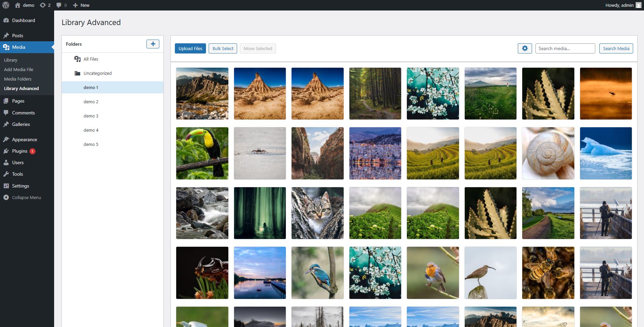Click the Upload Files button

click(x=190, y=48)
